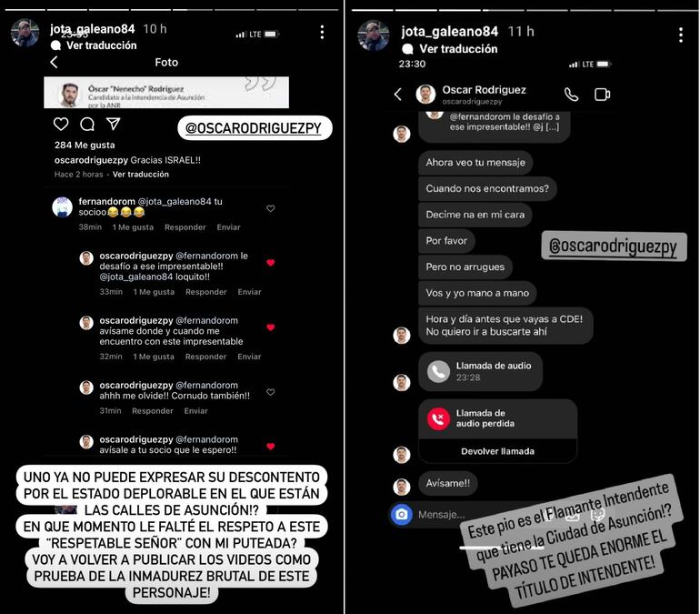
Task: Go back from the Oscar Rodriguez chat
Action: pyautogui.click(x=398, y=95)
